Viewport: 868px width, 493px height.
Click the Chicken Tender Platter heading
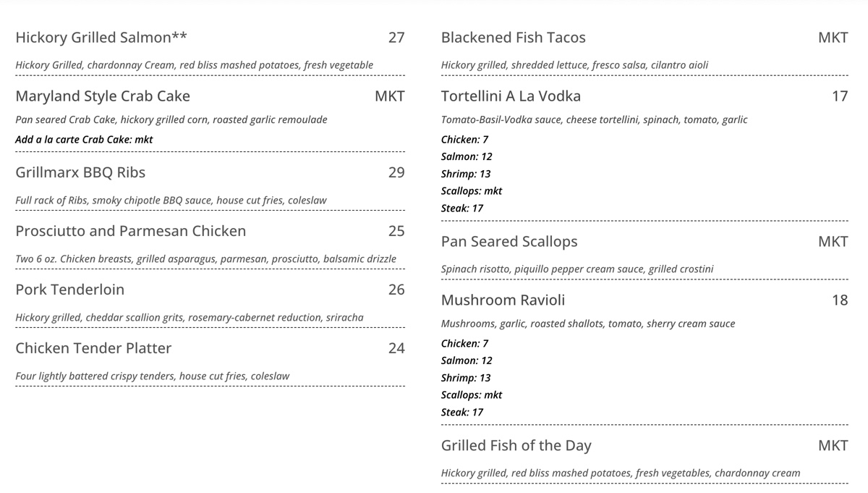(93, 348)
